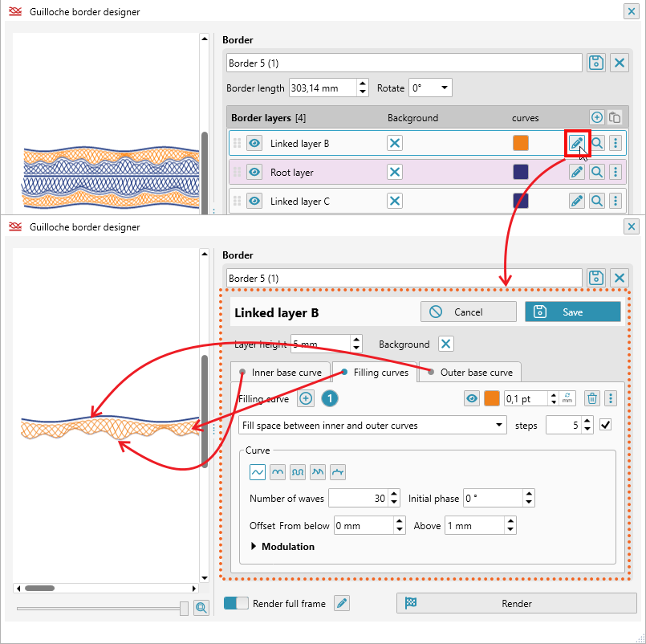Click the zoom fit icon below preview
This screenshot has height=644, width=646.
coord(201,608)
